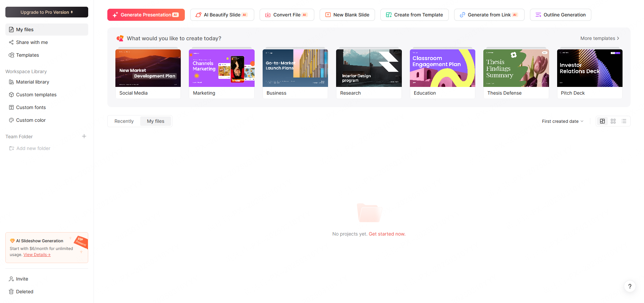Click the add Team Folder plus icon
The height and width of the screenshot is (303, 644).
tap(84, 136)
